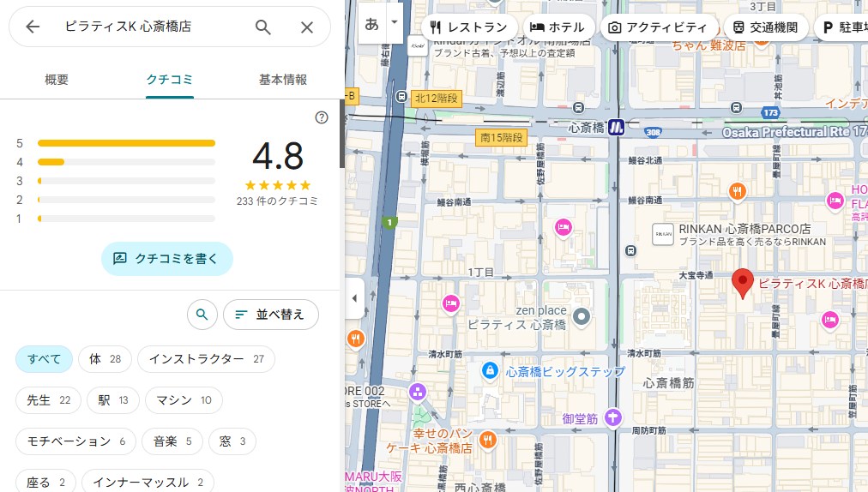Click the レストラン category button
868x492 pixels.
[x=469, y=27]
